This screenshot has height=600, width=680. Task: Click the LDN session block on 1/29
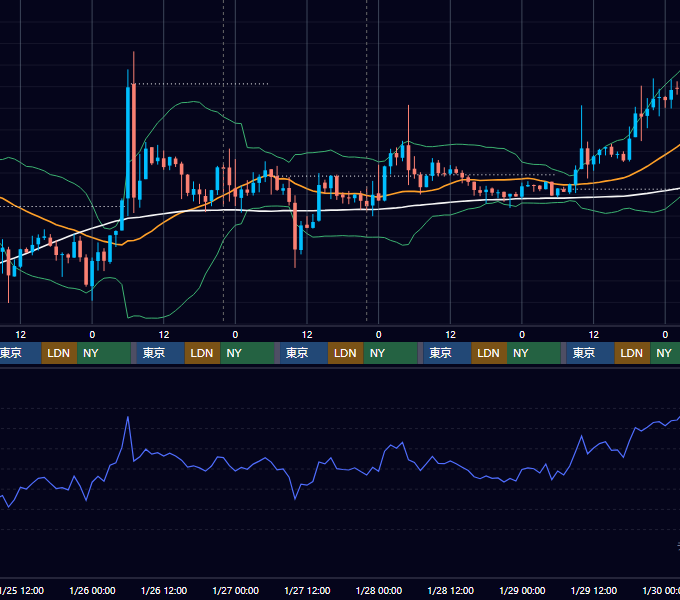click(x=632, y=353)
